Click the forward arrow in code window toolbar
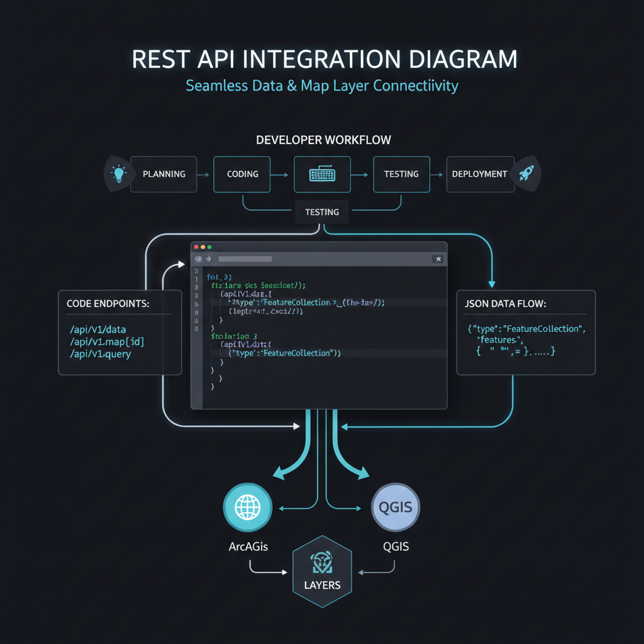The width and height of the screenshot is (644, 644). 208,258
